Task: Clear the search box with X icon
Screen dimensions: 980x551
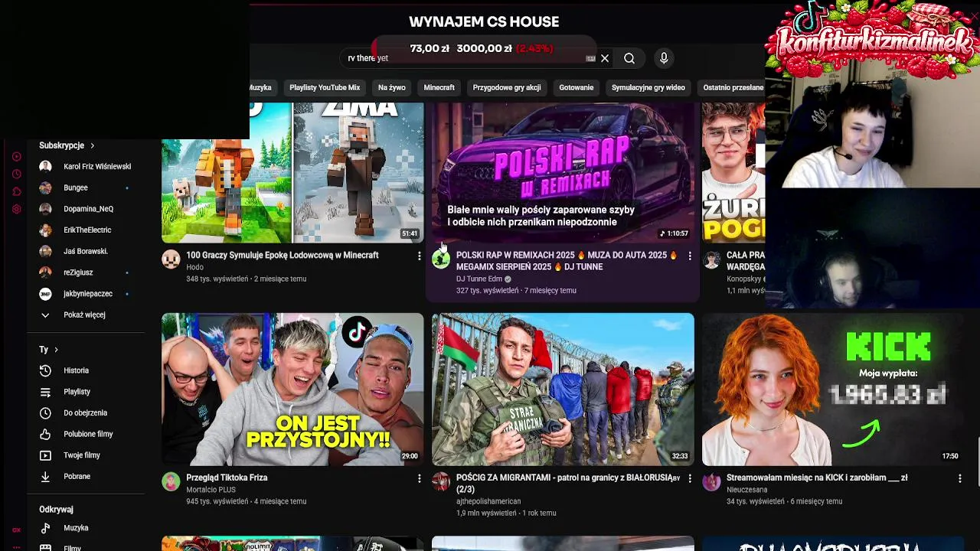Action: coord(605,58)
